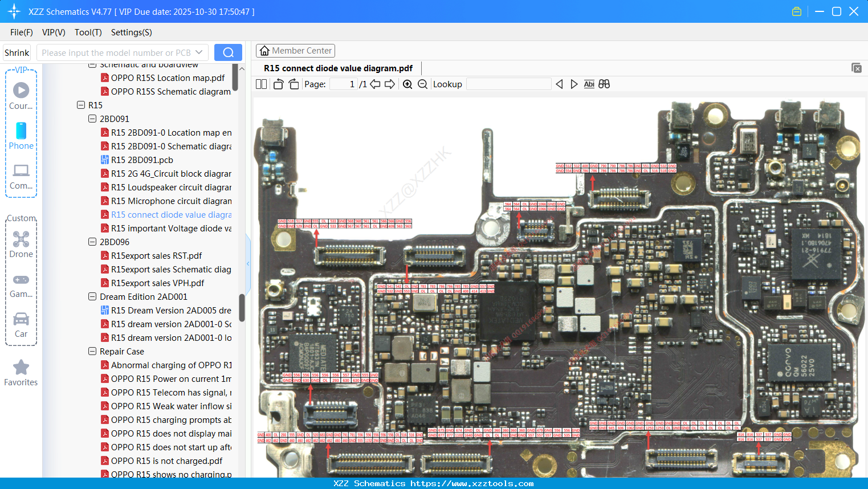Collapse the 2BD091 folder
The height and width of the screenshot is (489, 868).
point(92,119)
